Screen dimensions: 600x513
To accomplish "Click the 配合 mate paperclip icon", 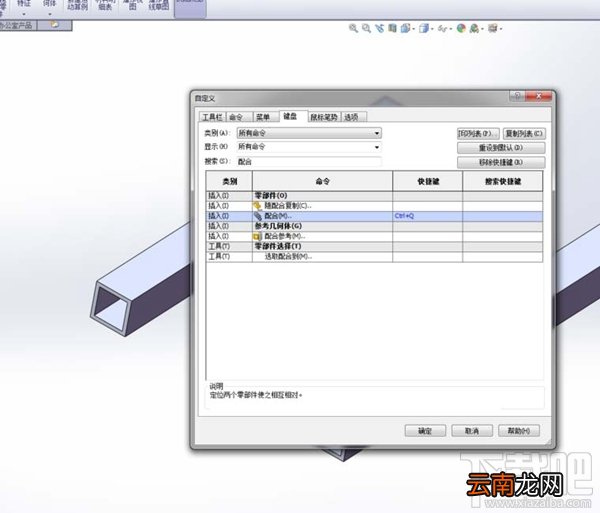I will point(258,217).
